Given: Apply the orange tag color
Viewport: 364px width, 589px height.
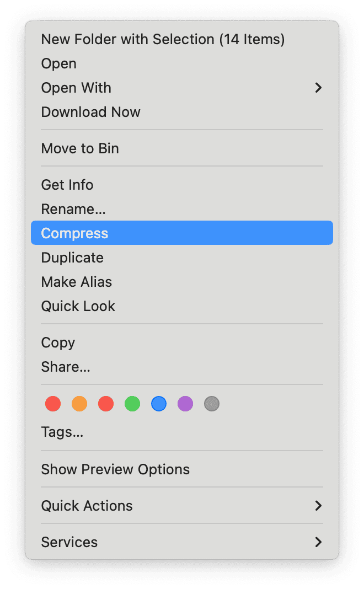Looking at the screenshot, I should 79,404.
